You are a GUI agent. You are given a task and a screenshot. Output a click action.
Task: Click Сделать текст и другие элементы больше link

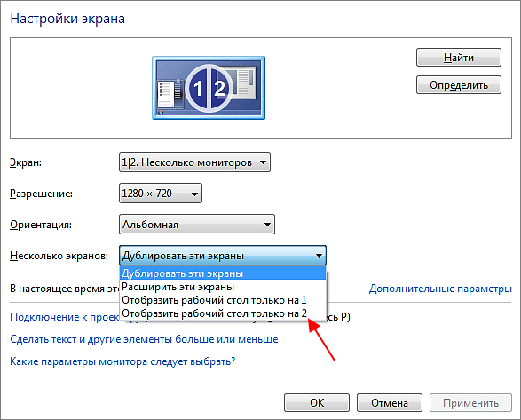144,339
